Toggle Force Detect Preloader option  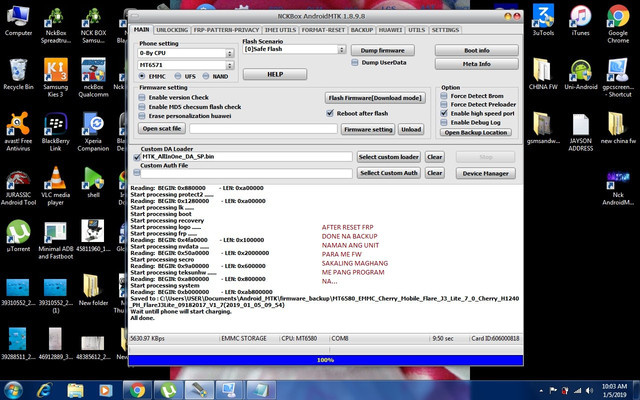[x=444, y=104]
